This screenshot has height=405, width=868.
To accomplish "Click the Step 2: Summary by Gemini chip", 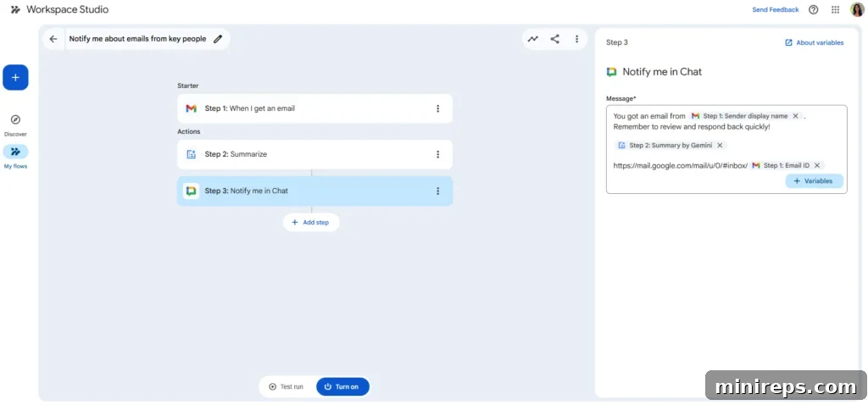I will point(670,146).
